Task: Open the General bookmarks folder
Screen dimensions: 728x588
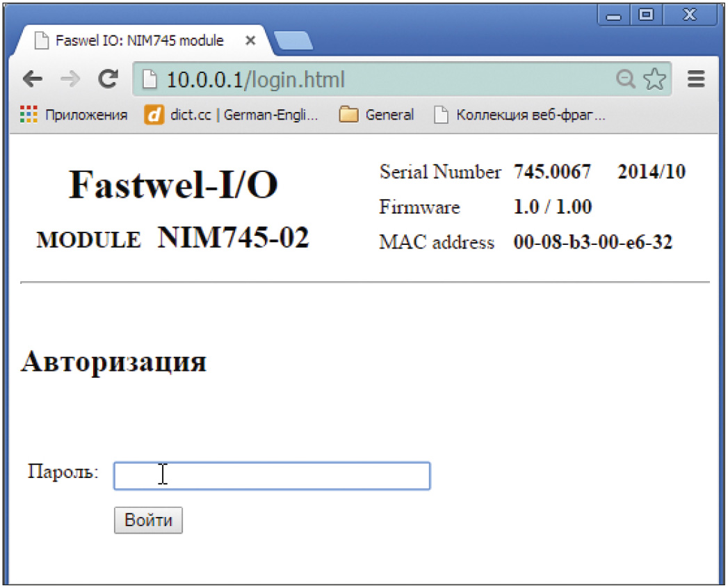Action: pyautogui.click(x=376, y=115)
